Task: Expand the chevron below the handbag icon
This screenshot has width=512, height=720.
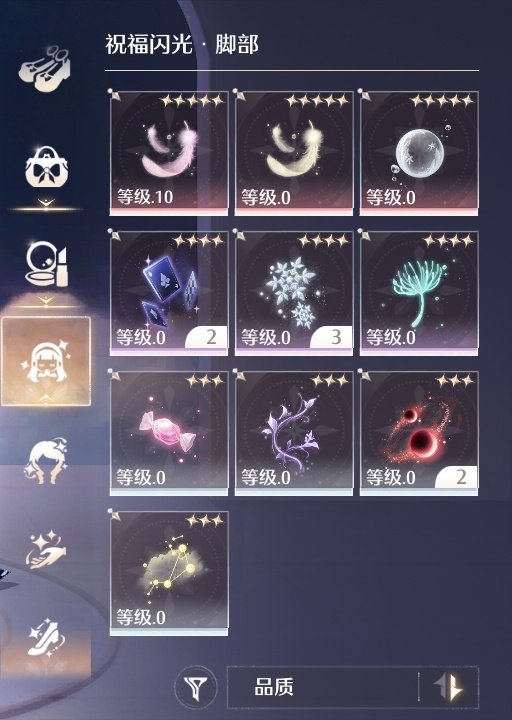Action: click(46, 202)
